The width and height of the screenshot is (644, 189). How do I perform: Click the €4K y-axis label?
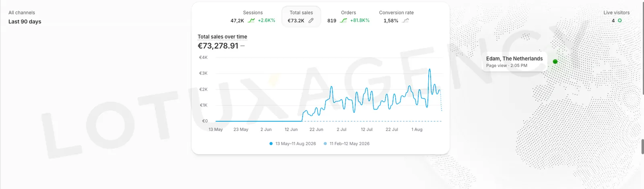coord(203,57)
